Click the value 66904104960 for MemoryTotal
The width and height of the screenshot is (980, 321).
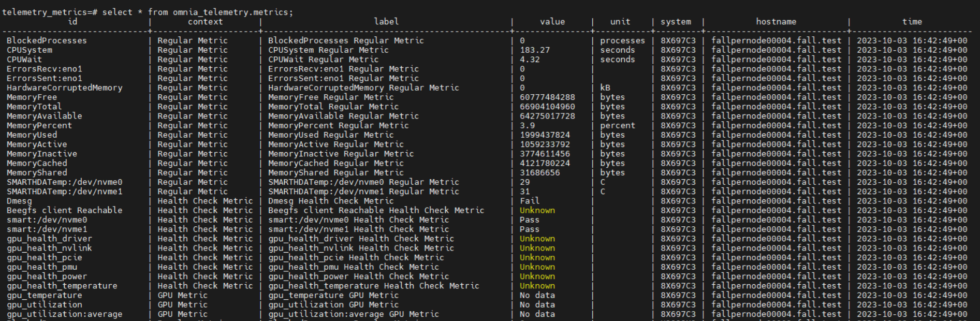[x=547, y=107]
